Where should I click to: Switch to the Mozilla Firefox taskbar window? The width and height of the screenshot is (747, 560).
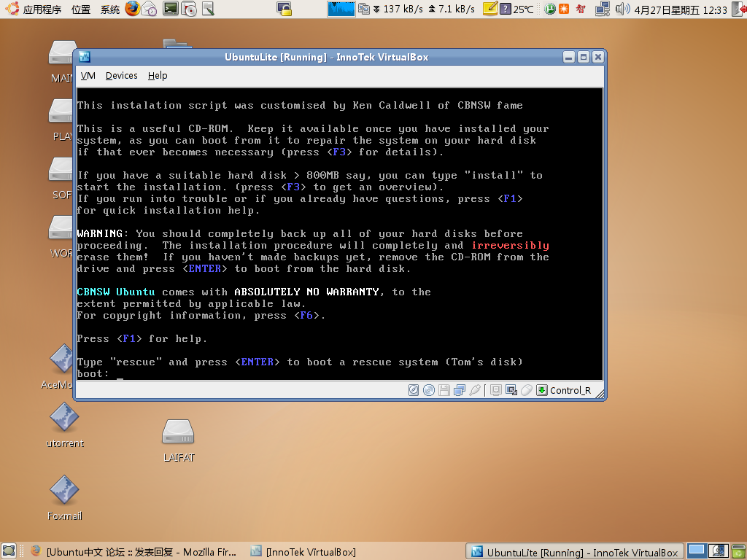pos(133,552)
